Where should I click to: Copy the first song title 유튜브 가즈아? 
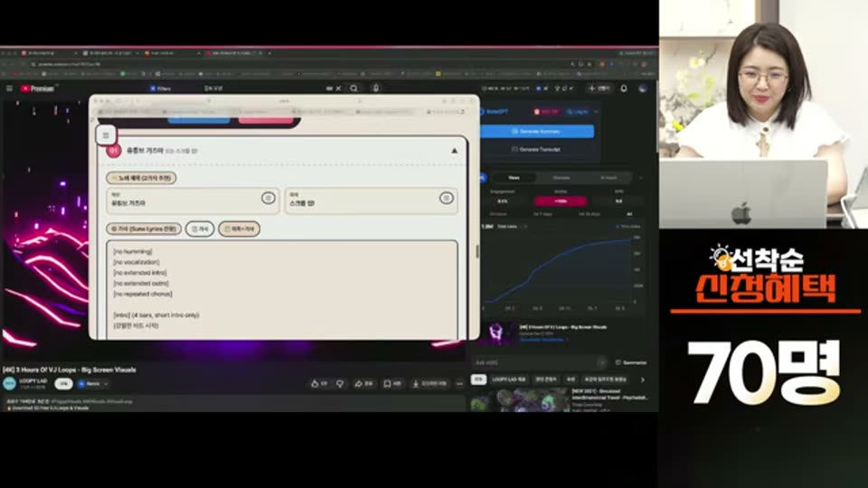268,198
